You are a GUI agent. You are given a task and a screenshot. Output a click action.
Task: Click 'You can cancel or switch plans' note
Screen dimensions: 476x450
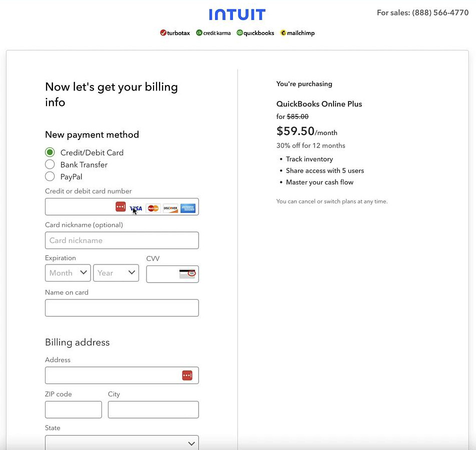click(332, 201)
